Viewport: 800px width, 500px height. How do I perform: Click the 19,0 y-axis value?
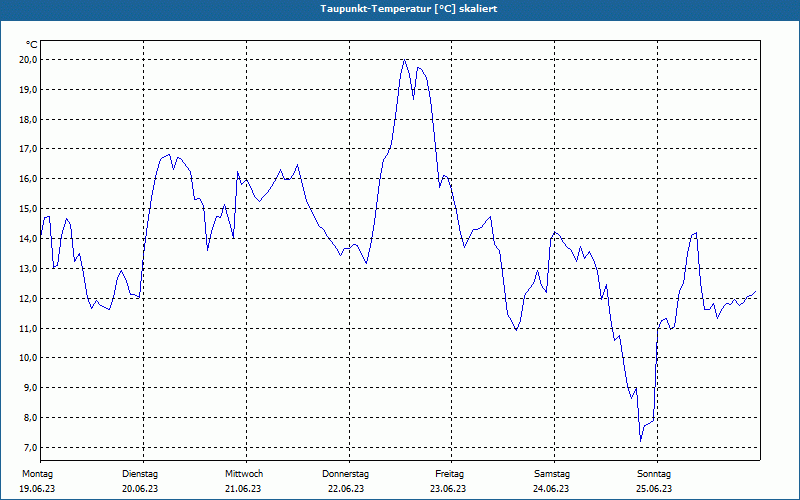pos(29,90)
